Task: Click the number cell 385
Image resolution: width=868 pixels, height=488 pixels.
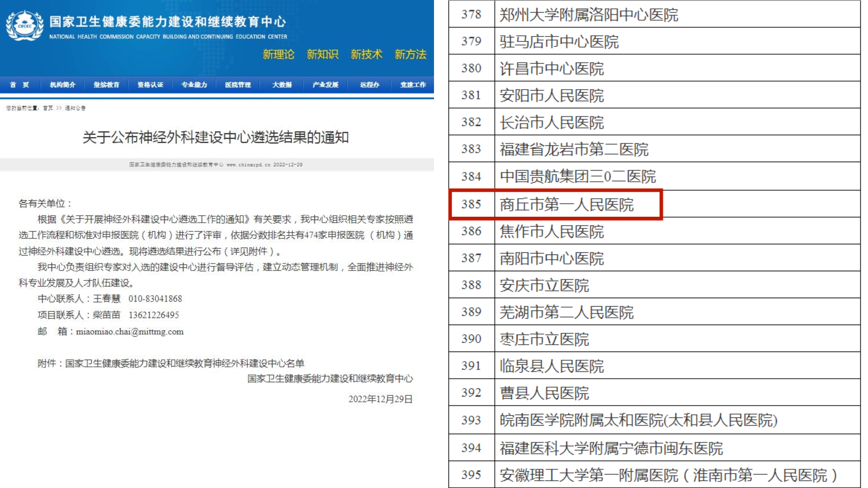Action: (x=471, y=204)
